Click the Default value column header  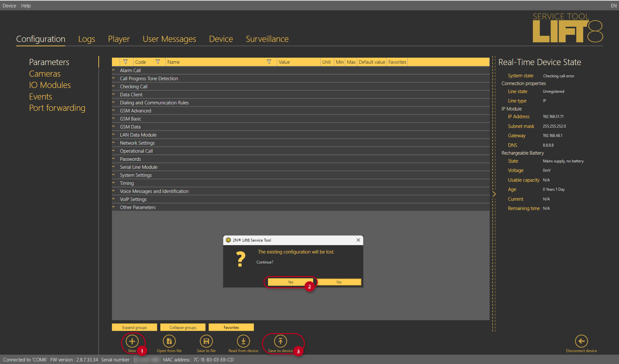pyautogui.click(x=372, y=62)
